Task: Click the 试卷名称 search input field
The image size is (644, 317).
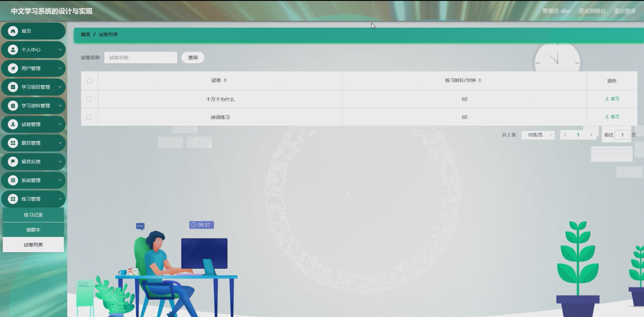Action: point(141,58)
